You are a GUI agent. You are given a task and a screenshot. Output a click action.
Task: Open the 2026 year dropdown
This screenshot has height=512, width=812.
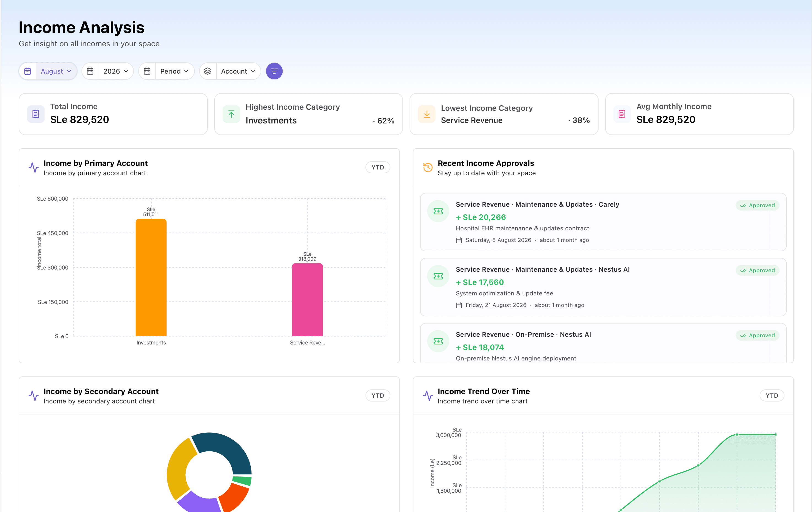(x=116, y=71)
